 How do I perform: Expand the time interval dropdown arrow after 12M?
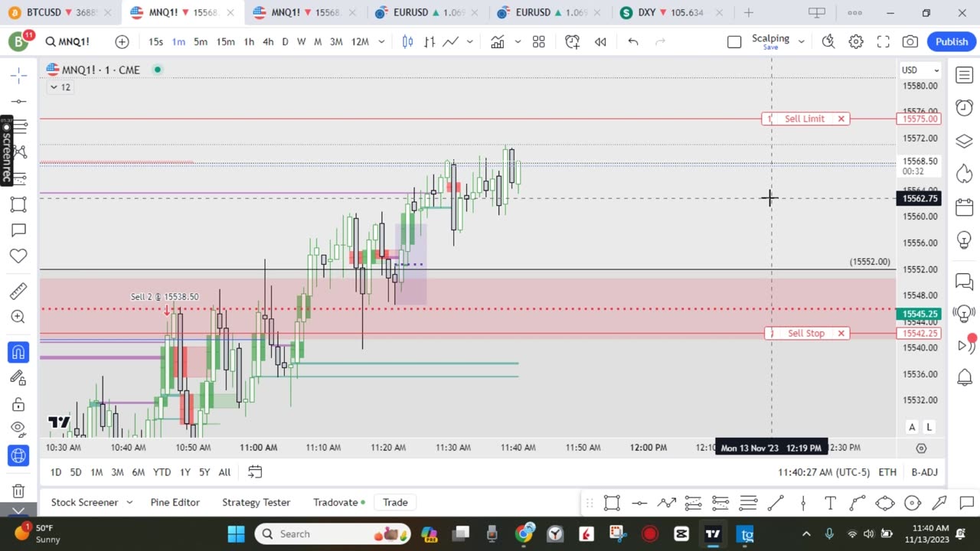[x=381, y=42]
